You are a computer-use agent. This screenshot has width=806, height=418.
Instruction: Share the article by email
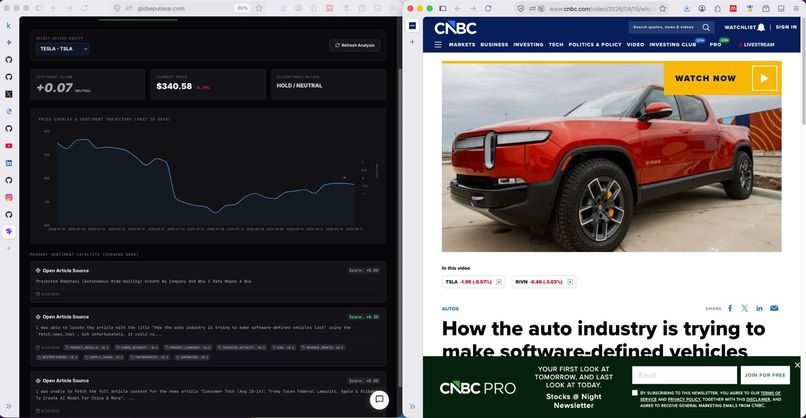tap(774, 308)
